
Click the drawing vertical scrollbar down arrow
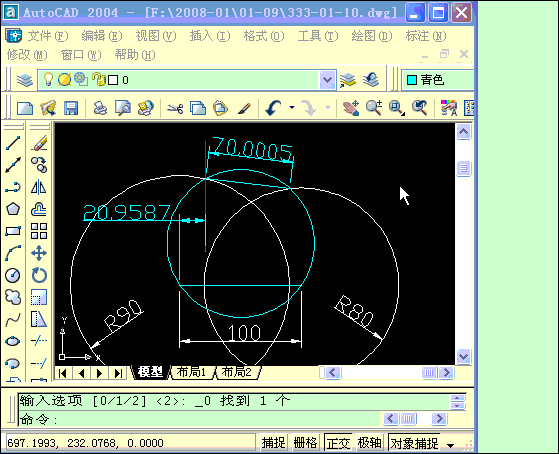pyautogui.click(x=463, y=356)
